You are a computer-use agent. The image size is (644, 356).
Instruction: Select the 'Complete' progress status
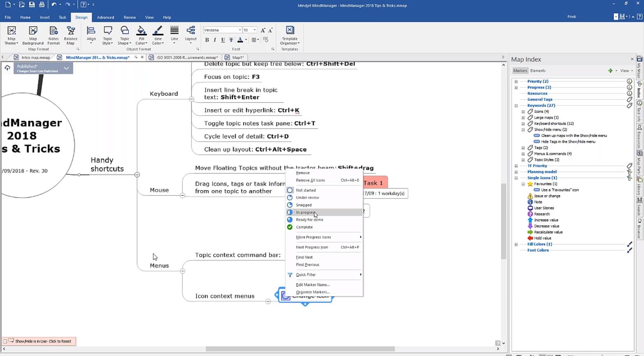[304, 227]
